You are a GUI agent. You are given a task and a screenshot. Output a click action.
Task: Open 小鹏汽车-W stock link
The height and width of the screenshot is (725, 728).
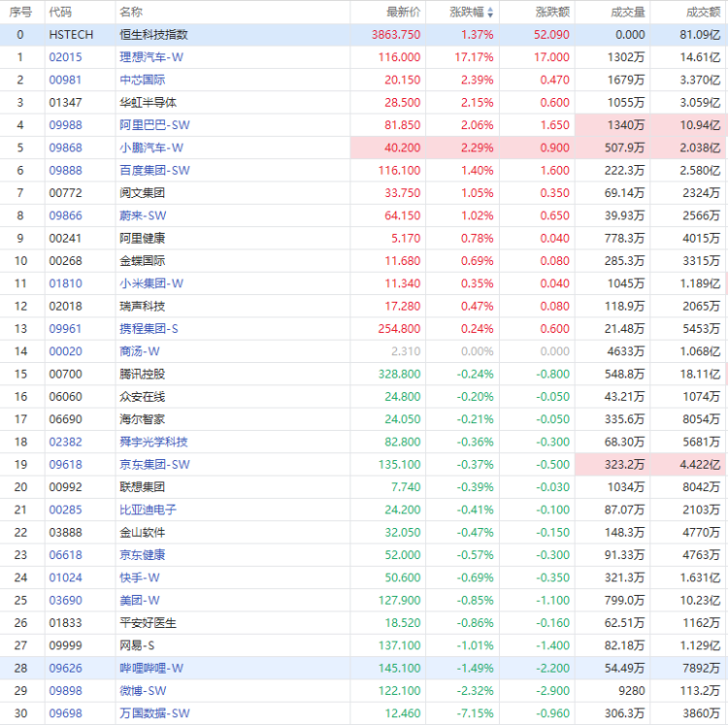pyautogui.click(x=151, y=148)
